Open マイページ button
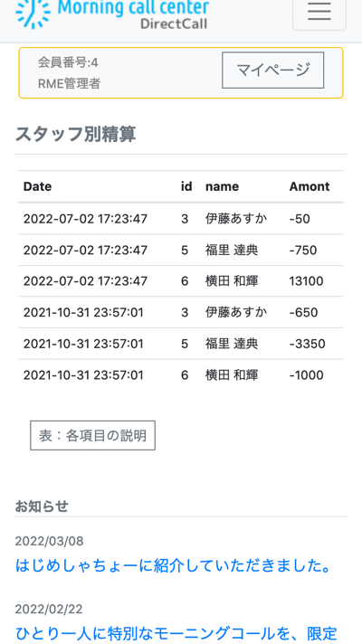 pos(272,70)
